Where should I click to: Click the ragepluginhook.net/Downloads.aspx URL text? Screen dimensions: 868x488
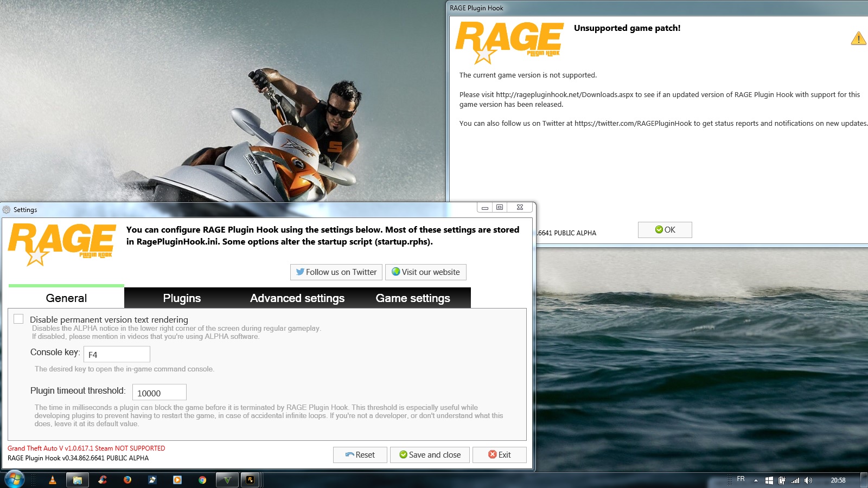(x=565, y=94)
